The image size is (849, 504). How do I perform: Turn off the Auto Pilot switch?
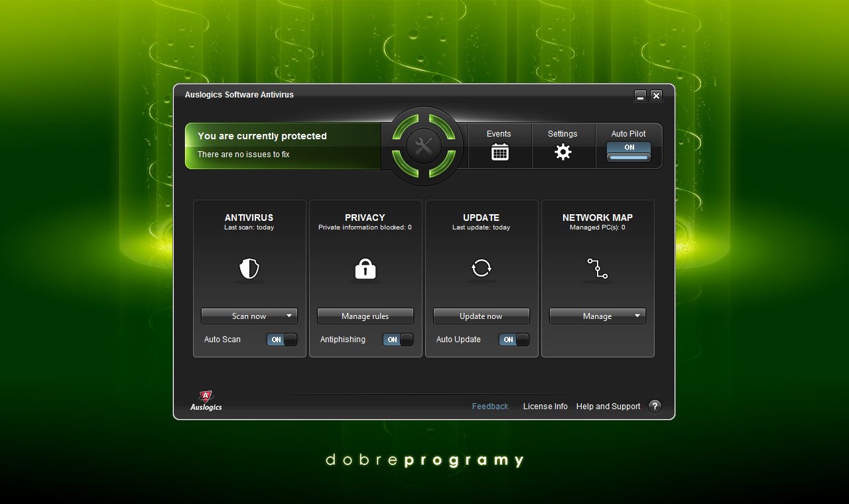629,152
